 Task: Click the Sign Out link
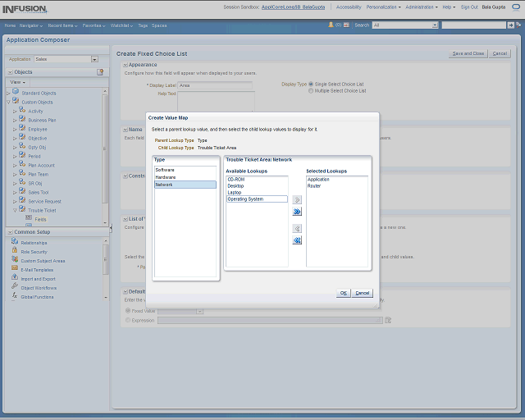pos(469,7)
